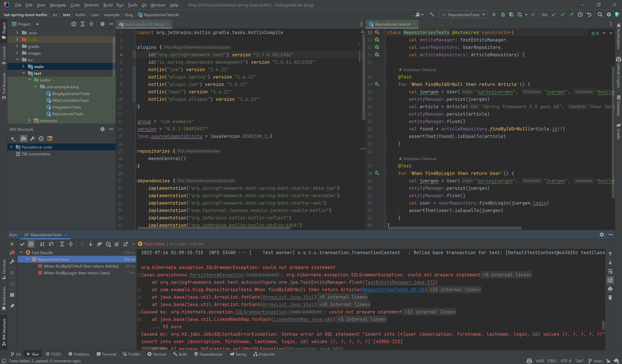Click the Run console vertical scrollbar
The image size is (622, 364).
coord(603,325)
